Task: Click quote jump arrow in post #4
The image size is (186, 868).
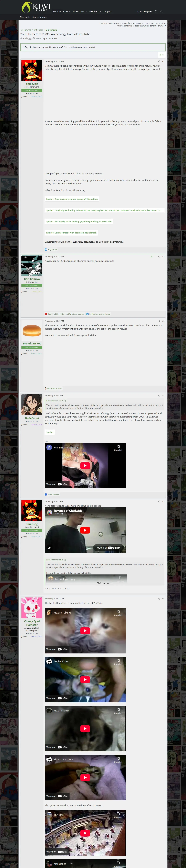Action: pyautogui.click(x=65, y=401)
